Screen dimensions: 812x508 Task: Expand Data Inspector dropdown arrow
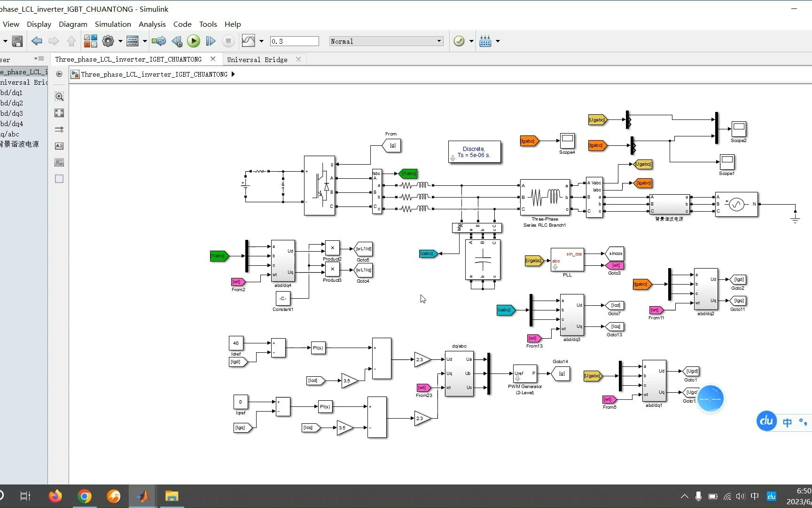[261, 41]
